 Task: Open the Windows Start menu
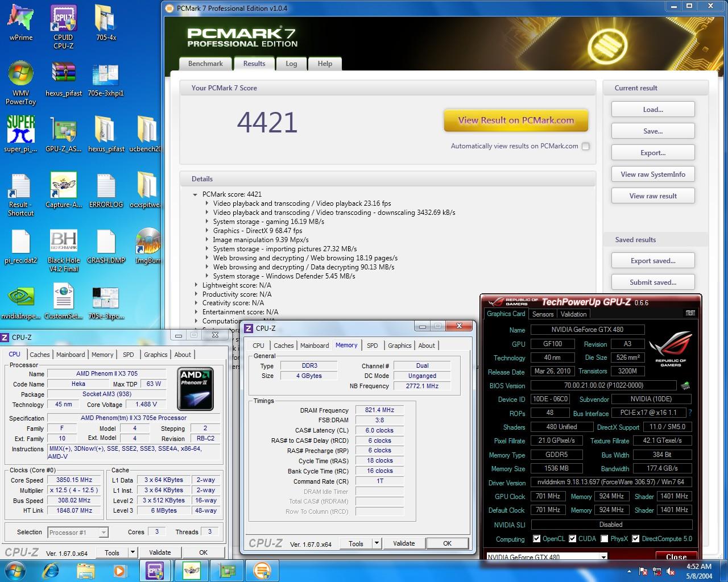point(15,571)
